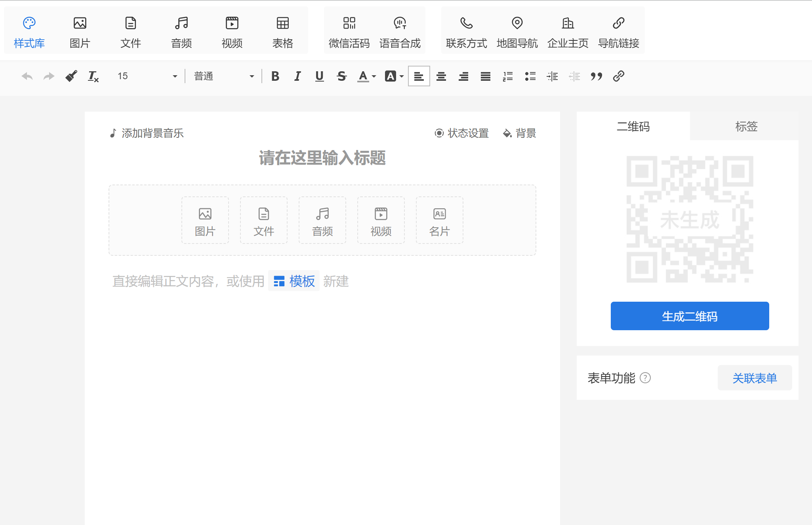
Task: Add 视频 from the content placeholder
Action: (381, 220)
